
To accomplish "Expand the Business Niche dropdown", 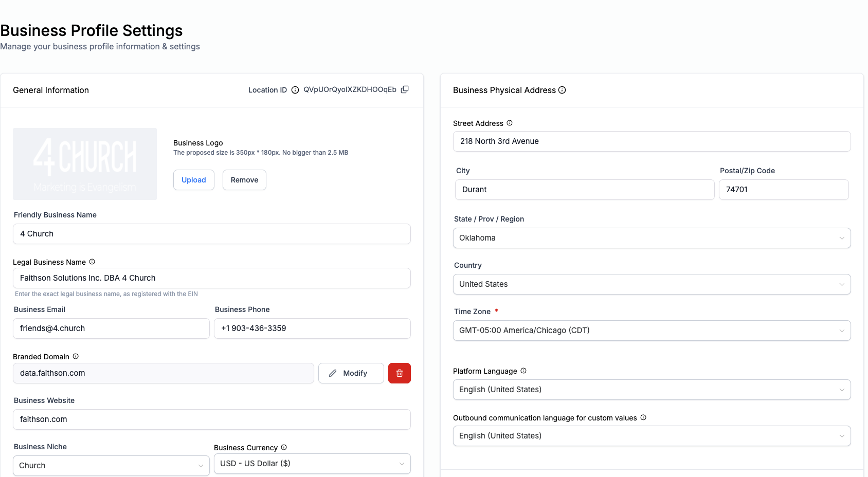I will pyautogui.click(x=111, y=466).
